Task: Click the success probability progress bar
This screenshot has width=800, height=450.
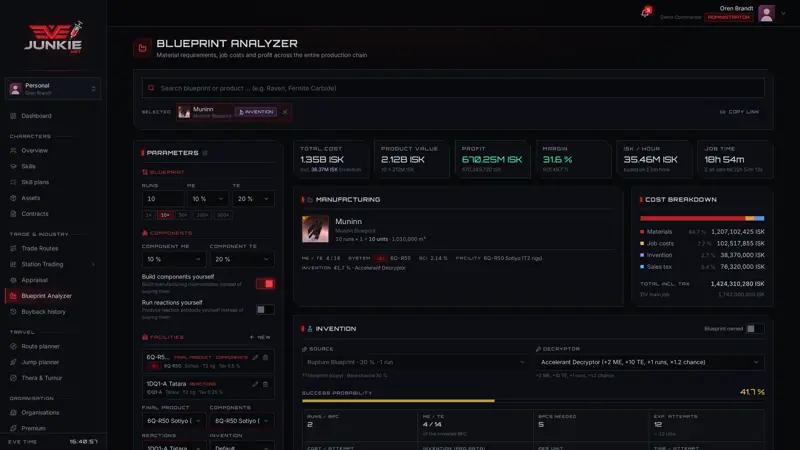Action: point(533,401)
